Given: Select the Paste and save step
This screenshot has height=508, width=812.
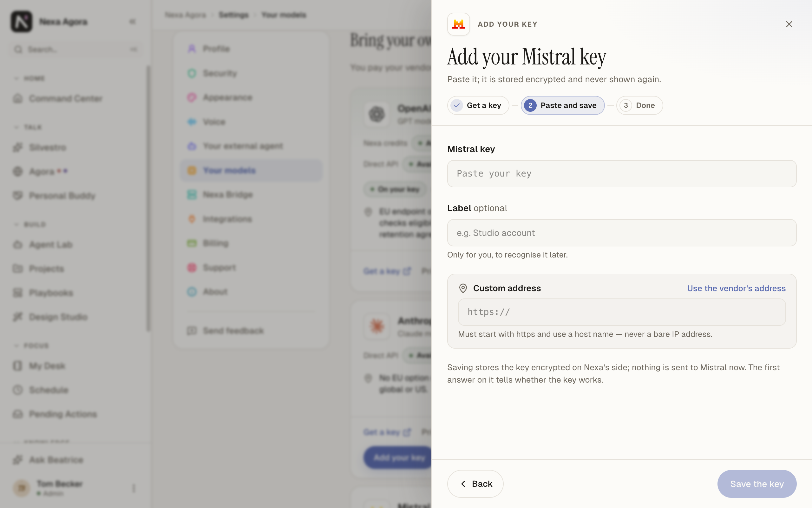Looking at the screenshot, I should point(562,105).
